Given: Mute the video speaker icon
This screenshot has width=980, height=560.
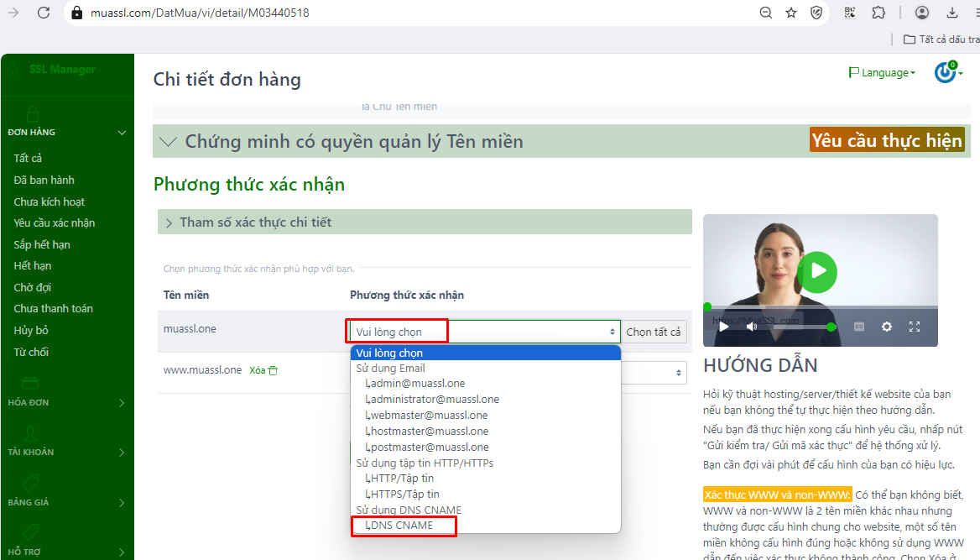Looking at the screenshot, I should (752, 327).
